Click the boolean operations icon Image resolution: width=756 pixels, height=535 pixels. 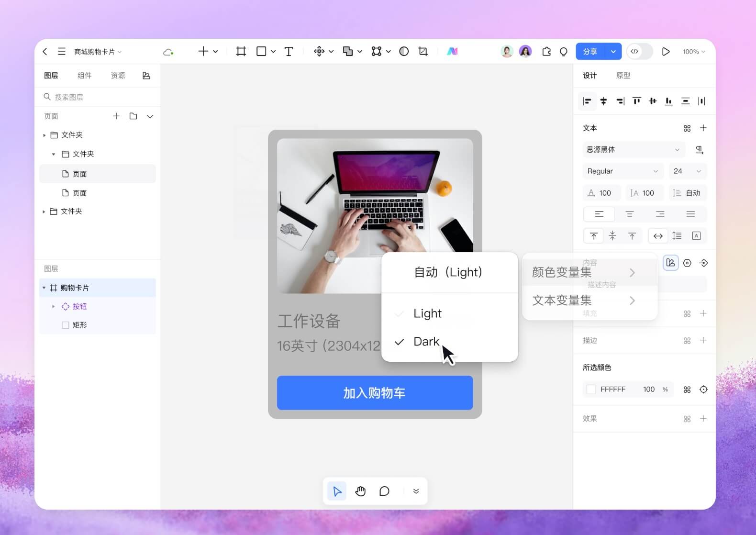[x=348, y=51]
